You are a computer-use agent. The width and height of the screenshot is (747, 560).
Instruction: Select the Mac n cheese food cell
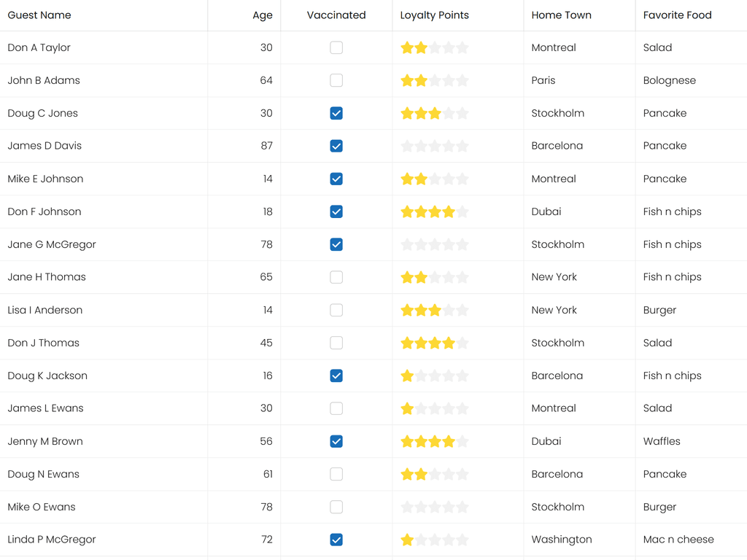pyautogui.click(x=678, y=540)
